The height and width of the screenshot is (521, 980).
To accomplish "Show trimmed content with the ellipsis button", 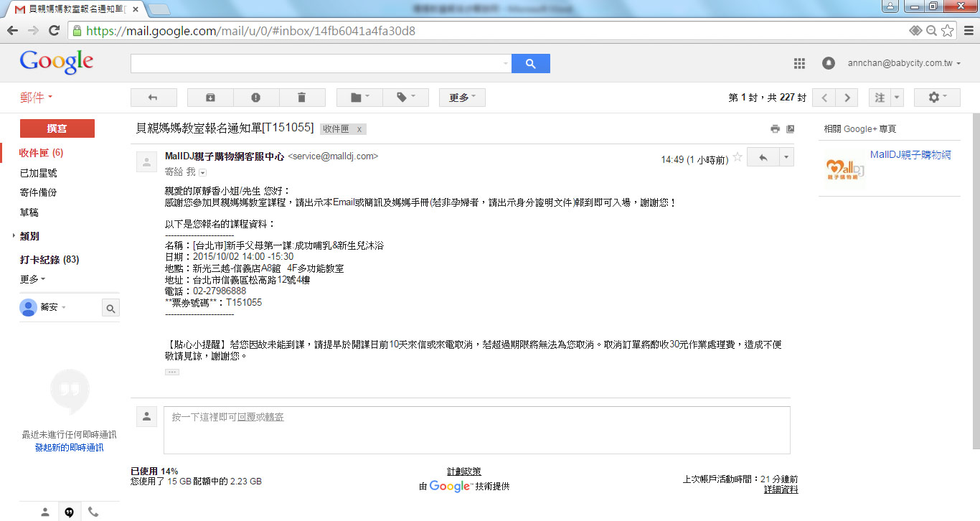I will coord(171,372).
